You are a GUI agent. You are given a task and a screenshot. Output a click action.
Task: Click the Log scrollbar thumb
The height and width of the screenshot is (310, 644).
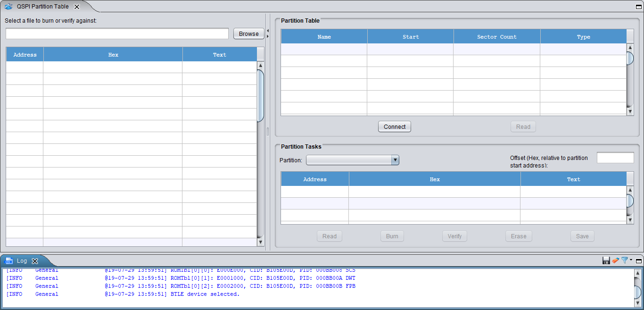click(638, 292)
